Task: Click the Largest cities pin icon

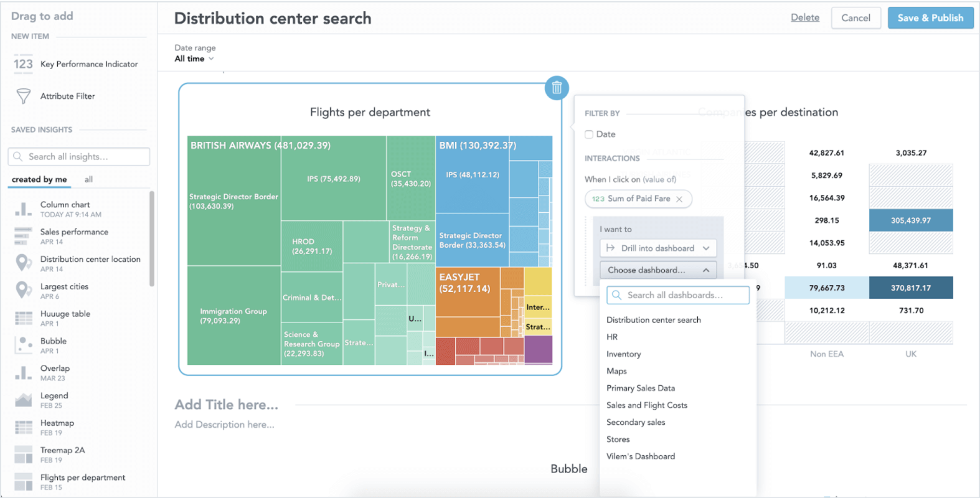Action: pos(23,291)
